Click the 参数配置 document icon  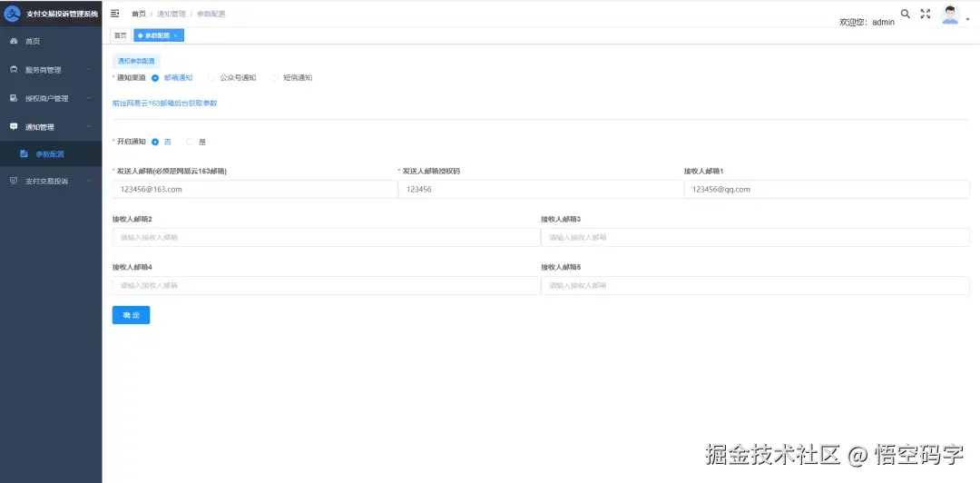coord(24,154)
